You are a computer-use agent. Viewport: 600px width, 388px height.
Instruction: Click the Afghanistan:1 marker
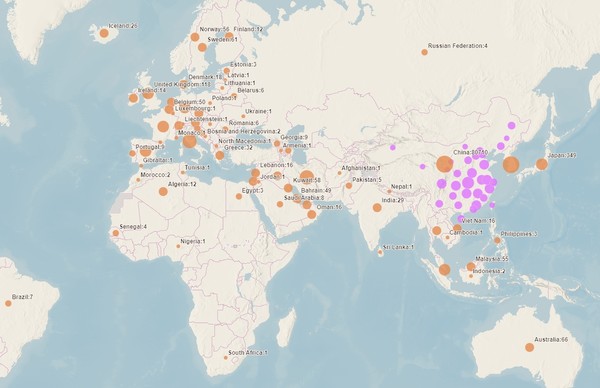tap(339, 173)
